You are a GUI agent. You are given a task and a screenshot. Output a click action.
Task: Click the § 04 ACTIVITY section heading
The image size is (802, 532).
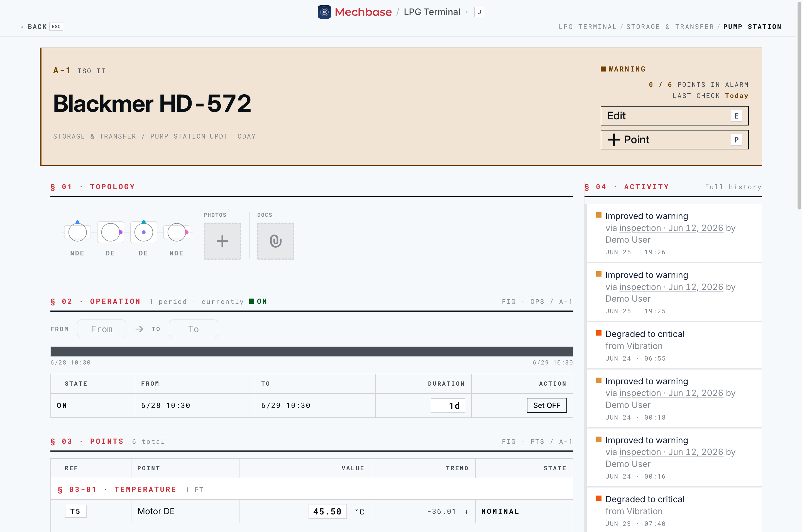(x=627, y=187)
